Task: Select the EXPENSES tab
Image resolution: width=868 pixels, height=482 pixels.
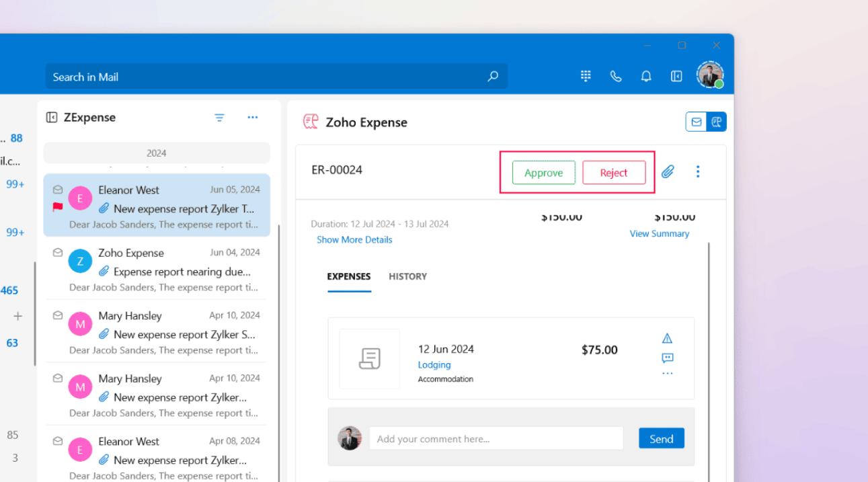Action: pyautogui.click(x=349, y=276)
